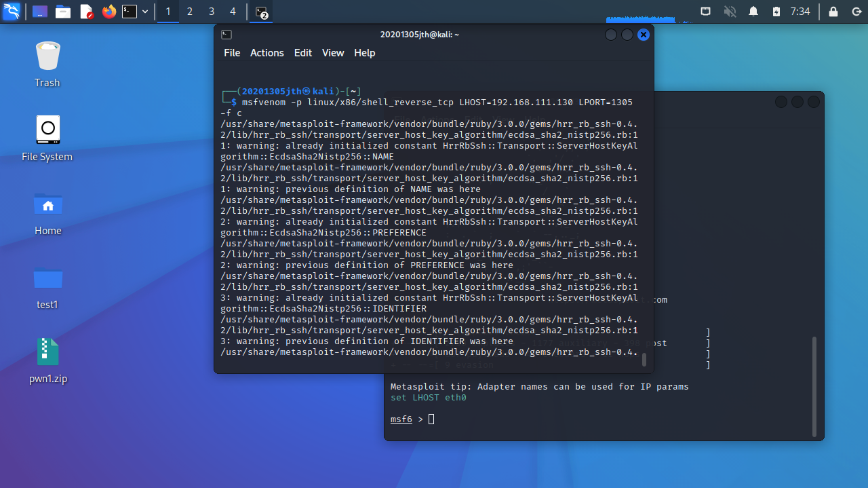Select the Trash desktop icon
Image resolution: width=868 pixels, height=488 pixels.
47,64
